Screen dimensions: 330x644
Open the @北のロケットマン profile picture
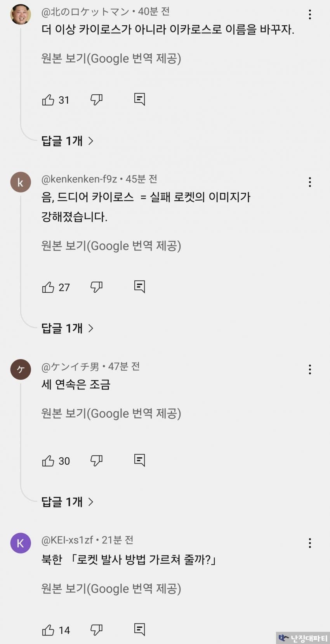click(x=21, y=14)
